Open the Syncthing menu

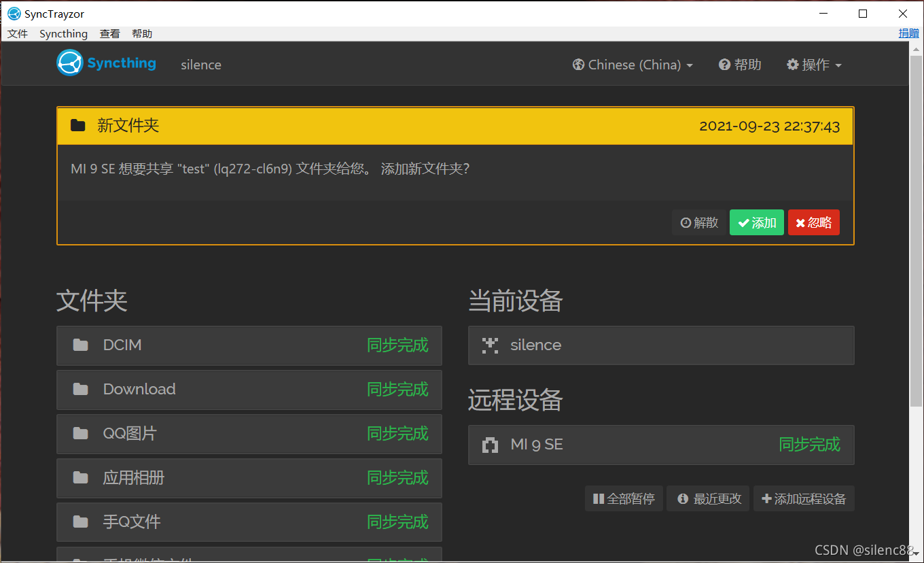click(64, 34)
